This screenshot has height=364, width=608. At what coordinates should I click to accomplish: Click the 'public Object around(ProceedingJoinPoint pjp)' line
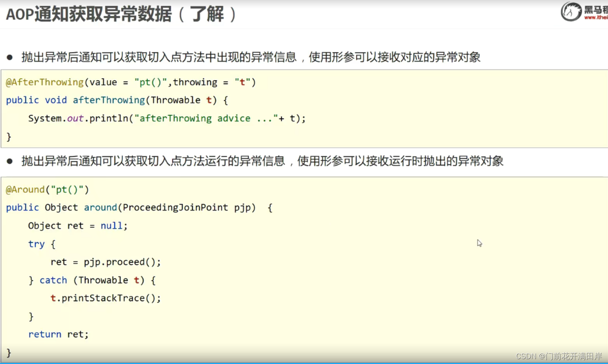(x=139, y=207)
